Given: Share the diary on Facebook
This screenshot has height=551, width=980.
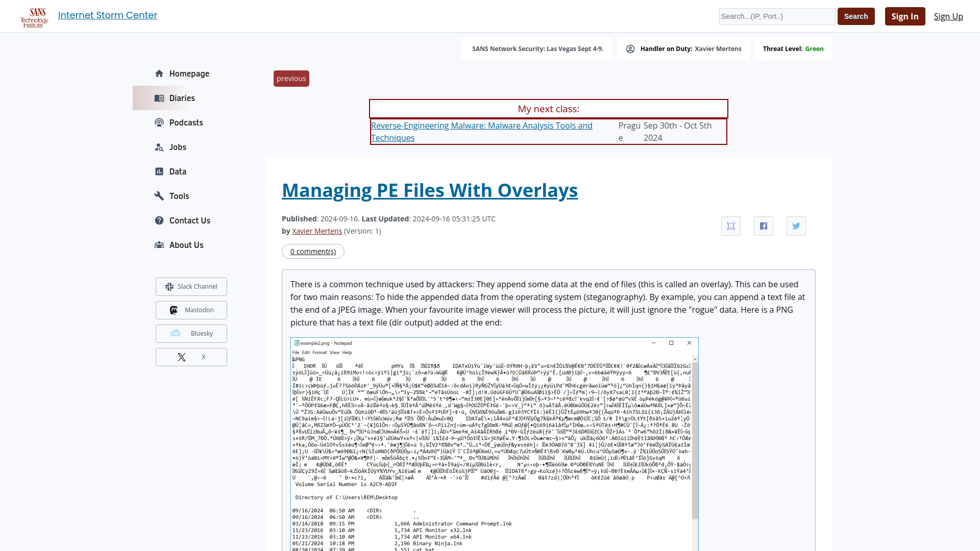Looking at the screenshot, I should (x=764, y=226).
